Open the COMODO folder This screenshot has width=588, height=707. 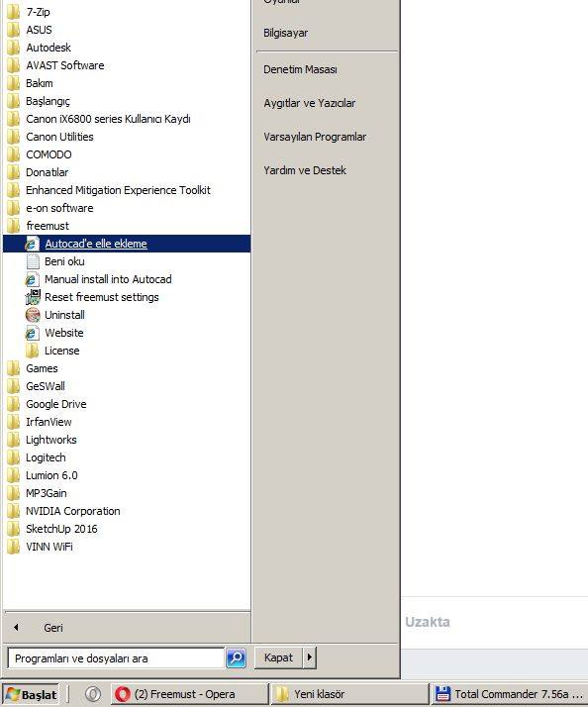pos(49,154)
